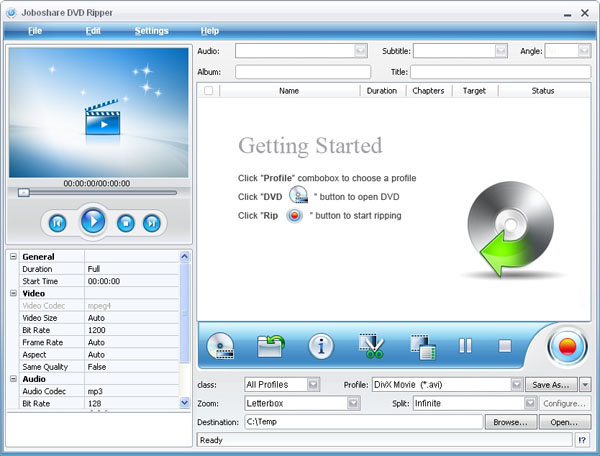This screenshot has height=456, width=600.
Task: Select the Same Quality value False
Action: [132, 366]
